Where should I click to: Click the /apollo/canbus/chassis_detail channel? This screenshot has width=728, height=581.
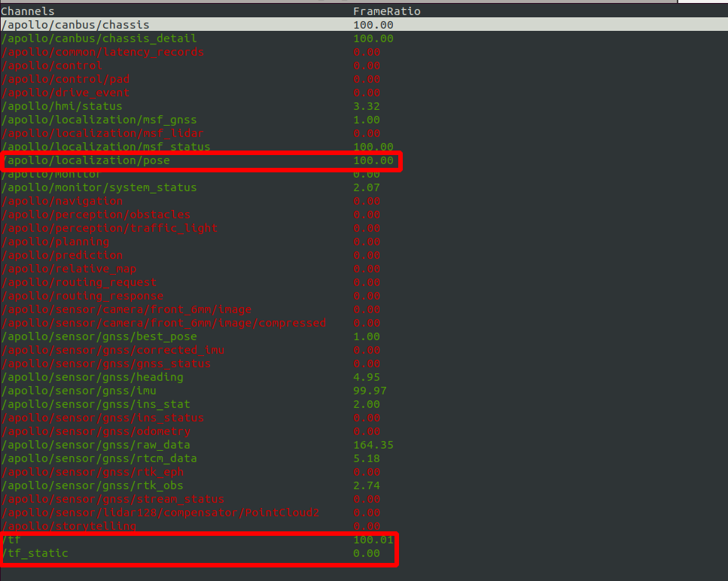click(x=99, y=38)
